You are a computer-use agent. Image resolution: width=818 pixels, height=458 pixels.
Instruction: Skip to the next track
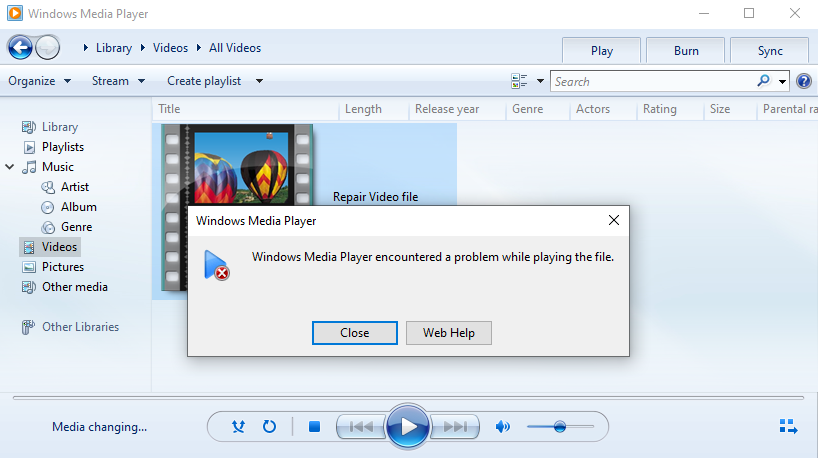click(x=455, y=427)
